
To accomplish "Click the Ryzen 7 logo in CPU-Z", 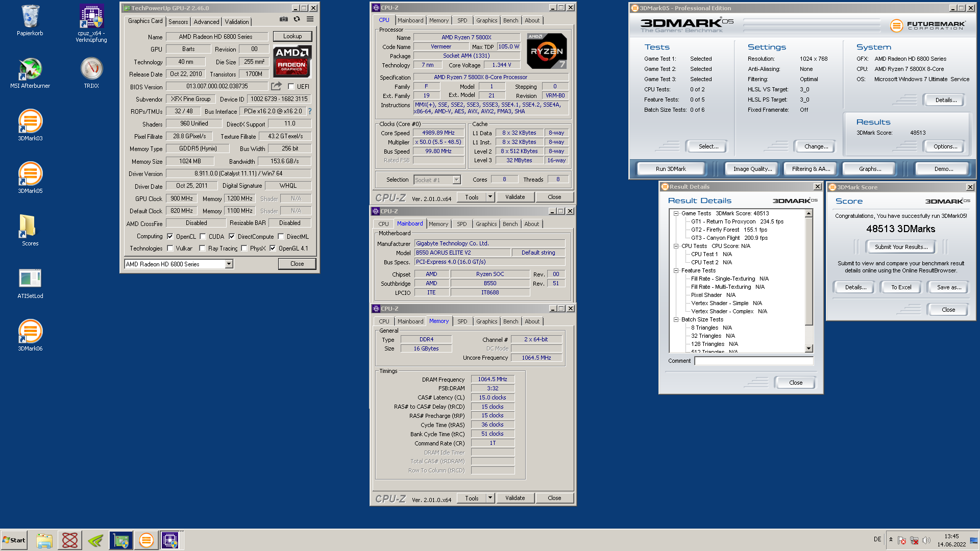I will [547, 51].
